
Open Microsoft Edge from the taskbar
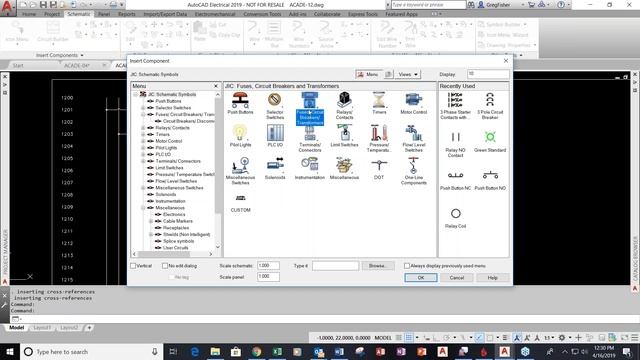click(195, 351)
